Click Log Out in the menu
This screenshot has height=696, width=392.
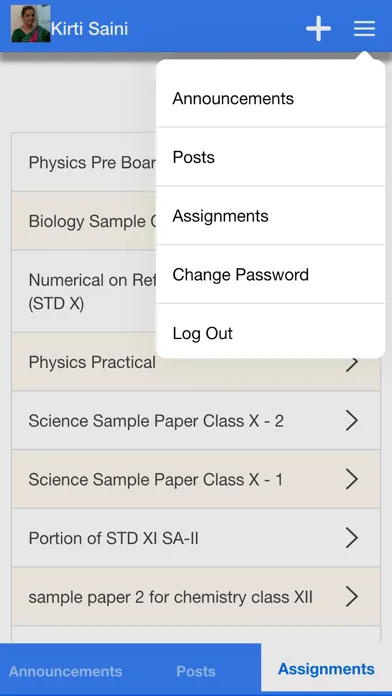tap(270, 333)
